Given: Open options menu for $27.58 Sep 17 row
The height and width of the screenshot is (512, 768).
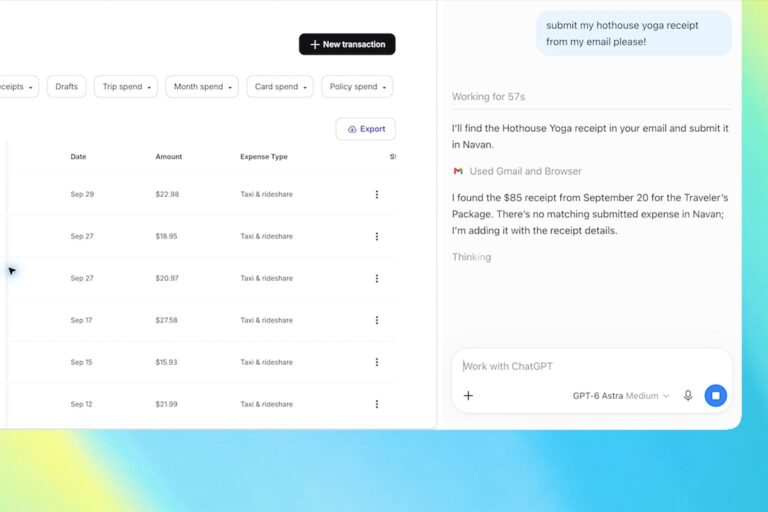Looking at the screenshot, I should click(377, 320).
